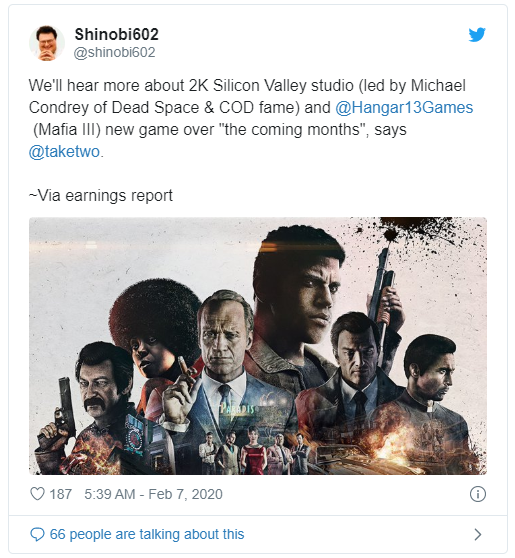This screenshot has height=558, width=515.
Task: Click the 187 likes count
Action: 61,494
